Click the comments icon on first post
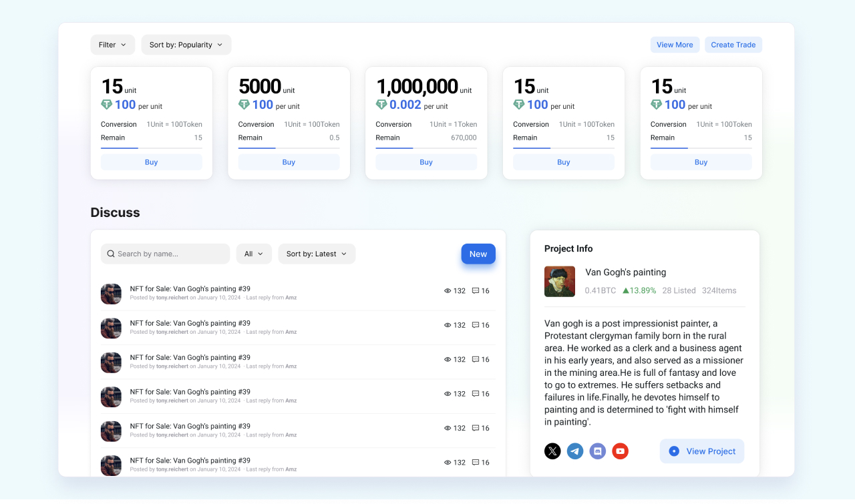The image size is (855, 504). pos(476,291)
